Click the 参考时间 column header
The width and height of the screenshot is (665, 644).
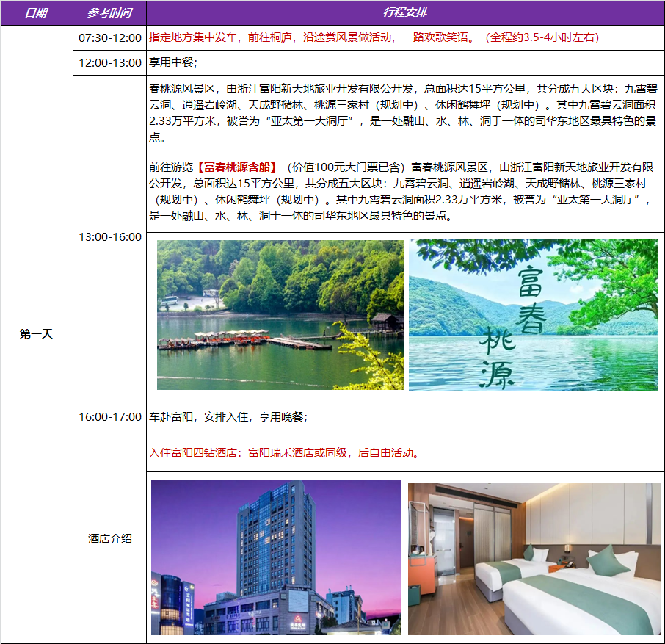point(109,13)
